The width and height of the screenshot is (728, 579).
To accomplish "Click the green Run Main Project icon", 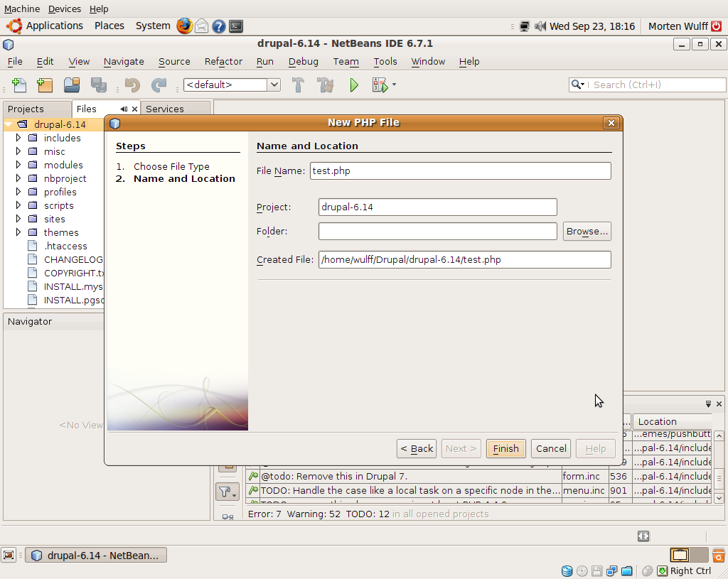I will (354, 85).
